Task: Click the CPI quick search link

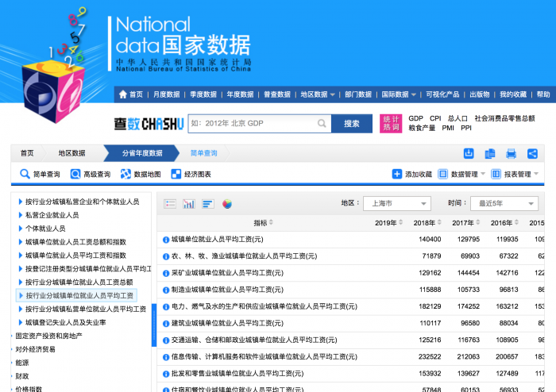Action: [435, 118]
